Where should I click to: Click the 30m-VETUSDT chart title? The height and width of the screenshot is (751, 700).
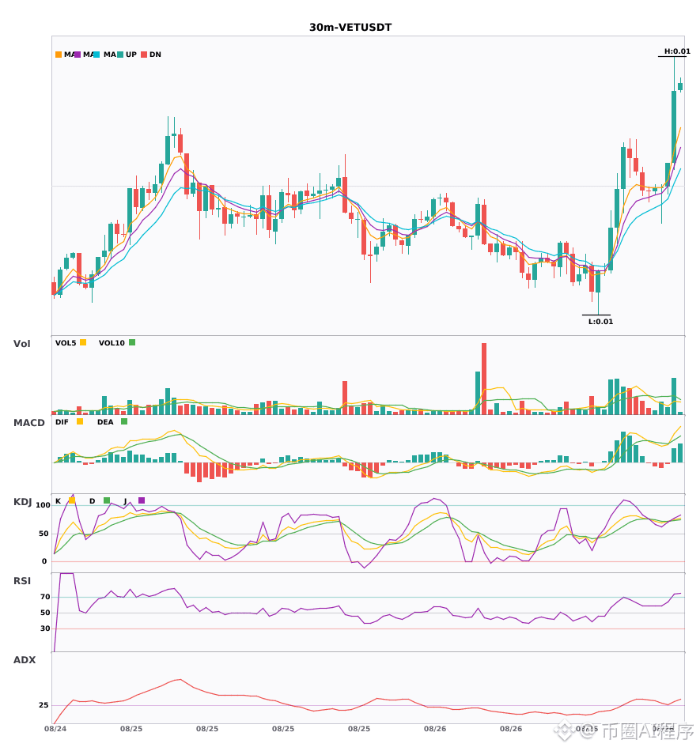(x=350, y=28)
